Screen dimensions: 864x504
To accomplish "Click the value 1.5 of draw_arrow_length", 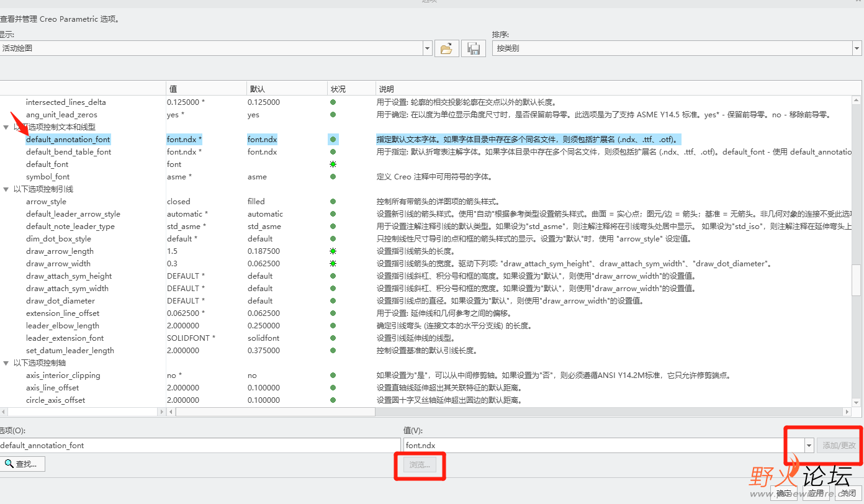I will click(x=172, y=251).
